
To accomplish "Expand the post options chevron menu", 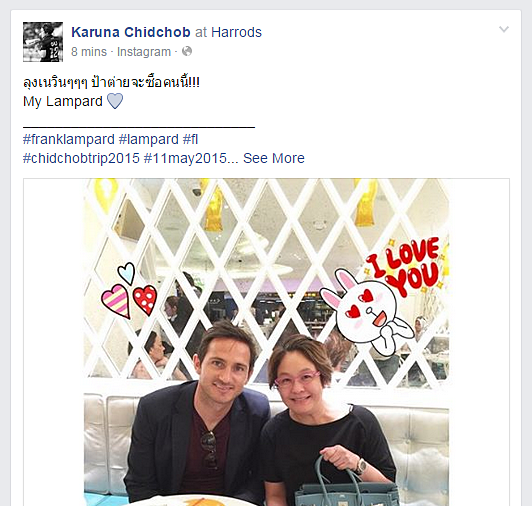I will pyautogui.click(x=504, y=29).
